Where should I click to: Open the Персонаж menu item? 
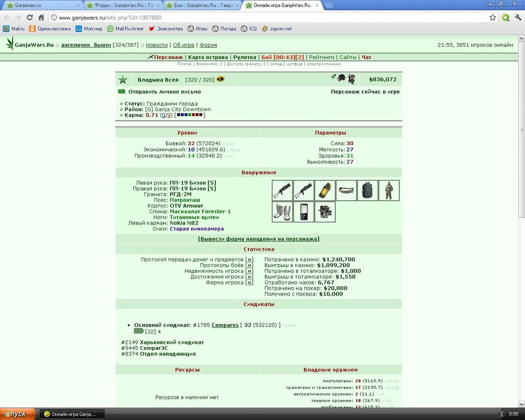click(x=168, y=57)
